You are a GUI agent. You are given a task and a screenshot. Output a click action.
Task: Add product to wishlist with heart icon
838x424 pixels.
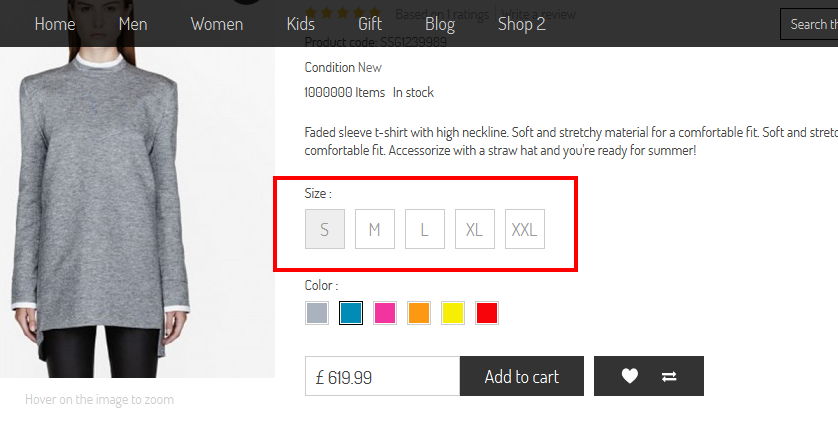630,376
